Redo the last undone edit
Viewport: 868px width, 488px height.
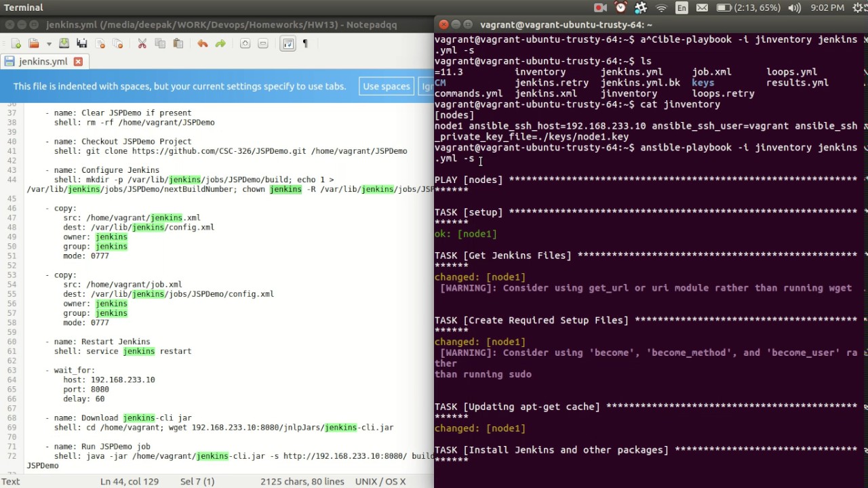point(220,43)
